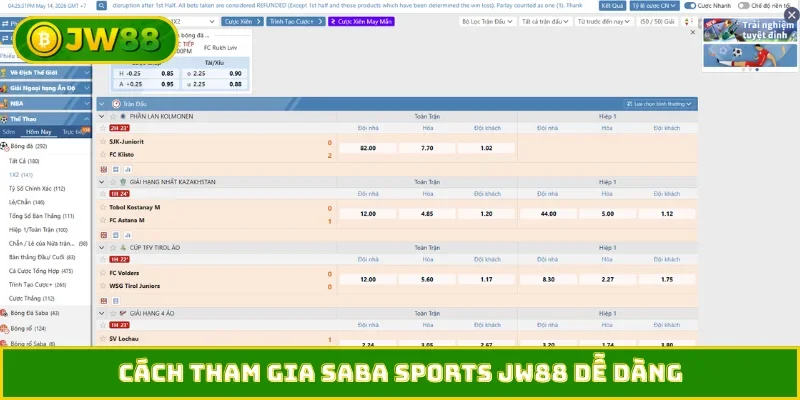Screen dimensions: 800x400
Task: Open the Bộ Lọc Trận Đấu dropdown
Action: (487, 21)
